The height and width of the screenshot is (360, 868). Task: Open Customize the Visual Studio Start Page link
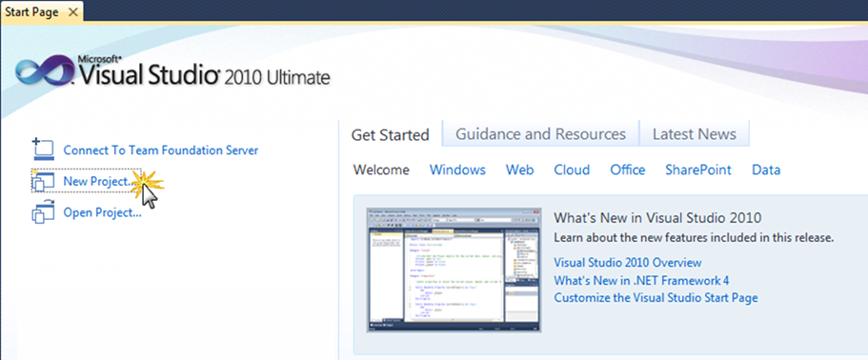(x=656, y=298)
